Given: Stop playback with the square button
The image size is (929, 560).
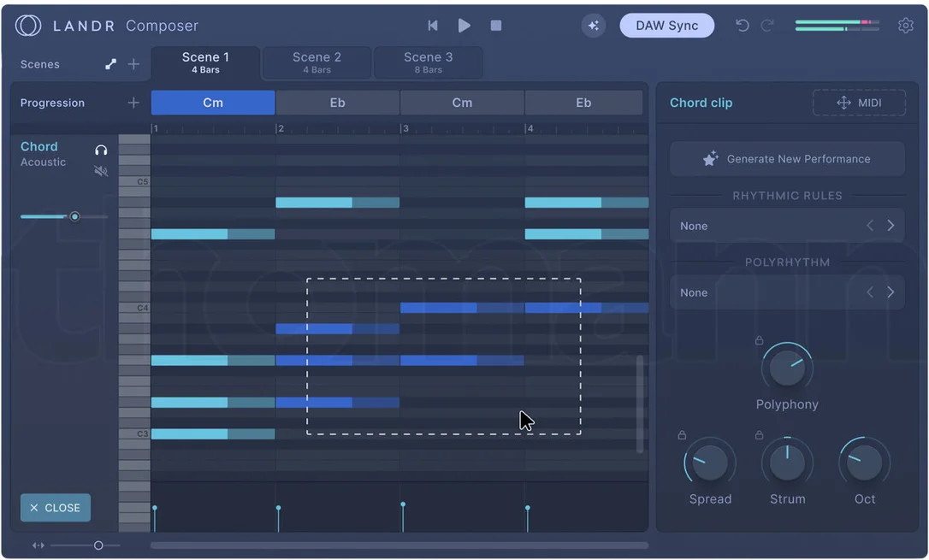Looking at the screenshot, I should [x=496, y=26].
